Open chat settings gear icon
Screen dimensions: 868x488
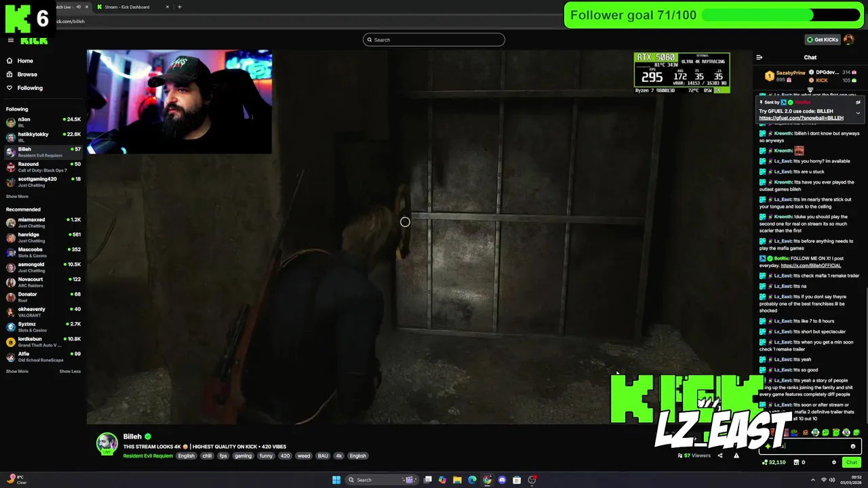(x=834, y=462)
